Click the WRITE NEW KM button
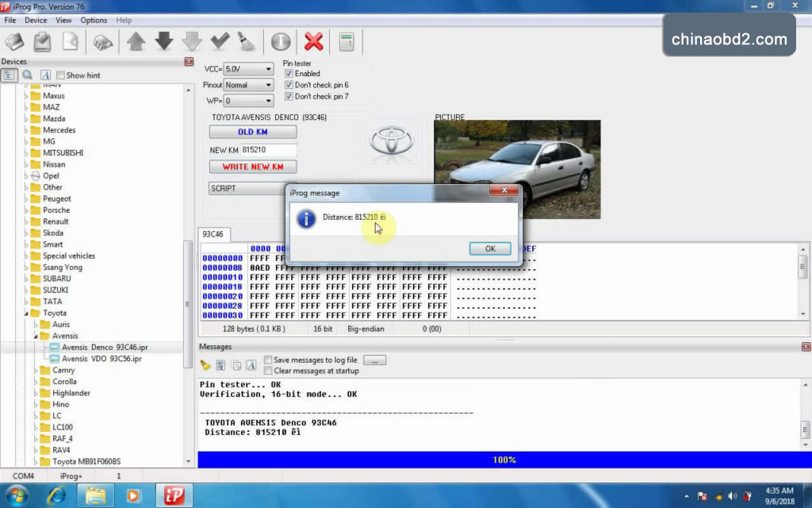The image size is (812, 508). pyautogui.click(x=253, y=167)
